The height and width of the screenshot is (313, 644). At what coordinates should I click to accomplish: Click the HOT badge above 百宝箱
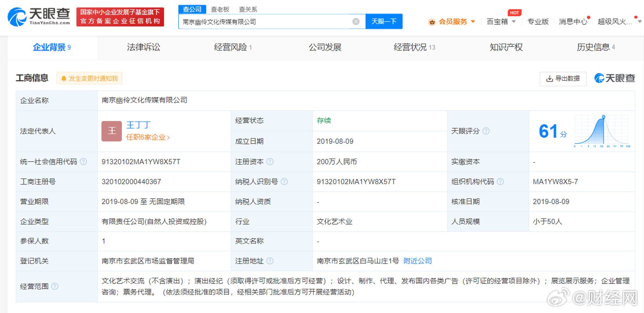[x=514, y=13]
